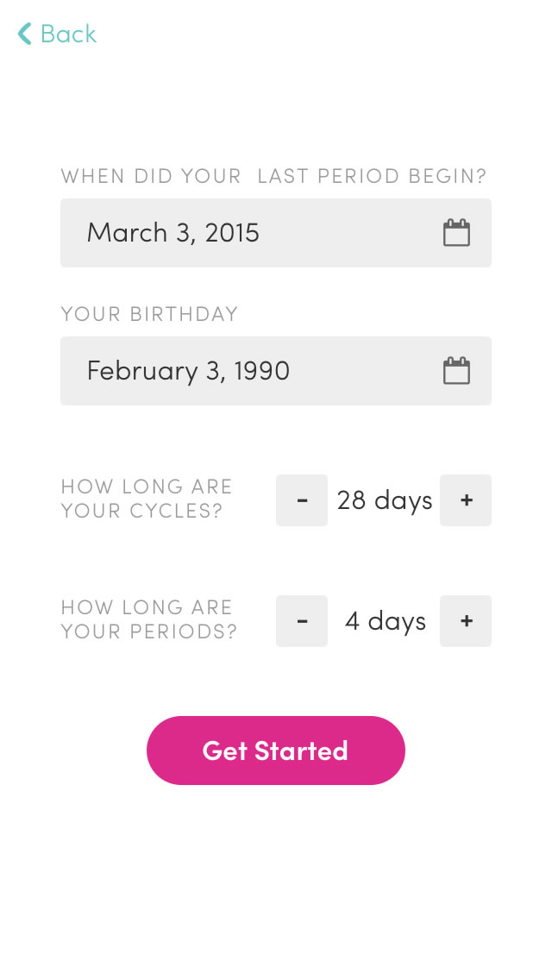Click the 'How long are your cycles?' label
The height and width of the screenshot is (980, 552).
(147, 499)
